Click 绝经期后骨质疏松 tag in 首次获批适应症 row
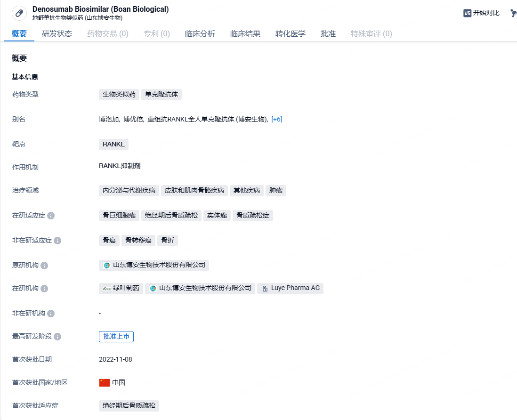Screen dimensions: 517x420 pos(129,406)
